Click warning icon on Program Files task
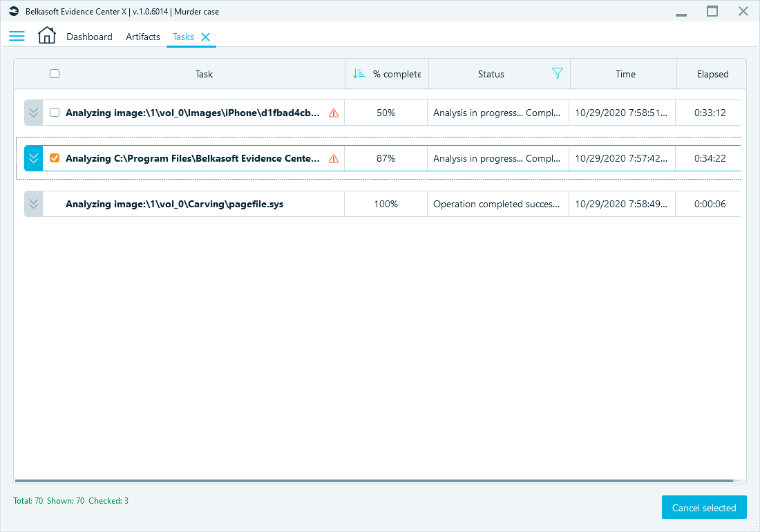 click(334, 158)
